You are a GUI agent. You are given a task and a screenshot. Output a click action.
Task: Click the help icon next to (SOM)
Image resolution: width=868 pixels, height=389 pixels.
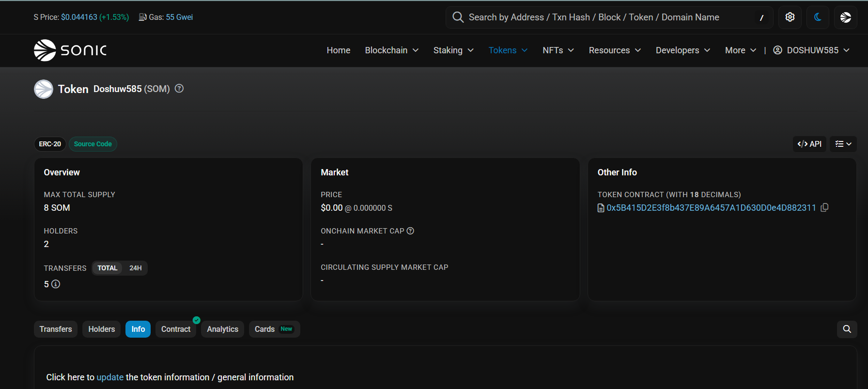179,89
